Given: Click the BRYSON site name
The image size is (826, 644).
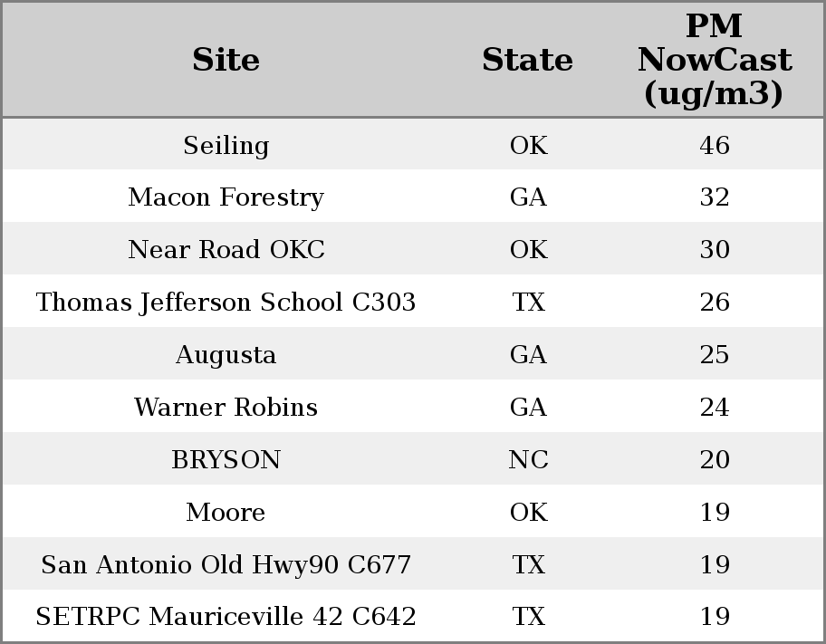Looking at the screenshot, I should tap(226, 460).
